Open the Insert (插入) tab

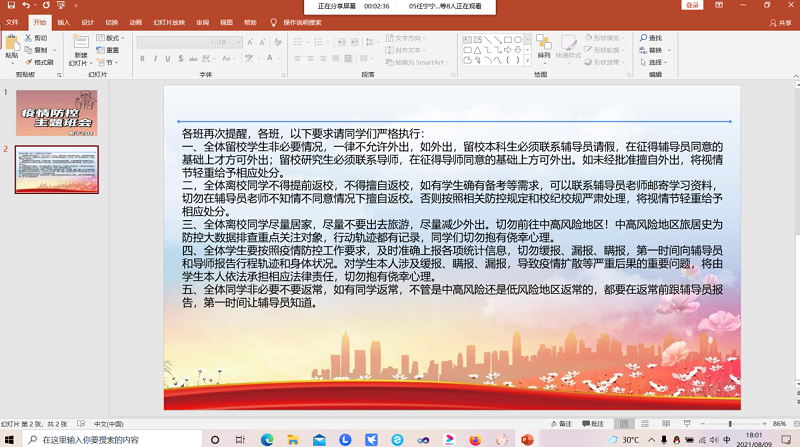(64, 22)
